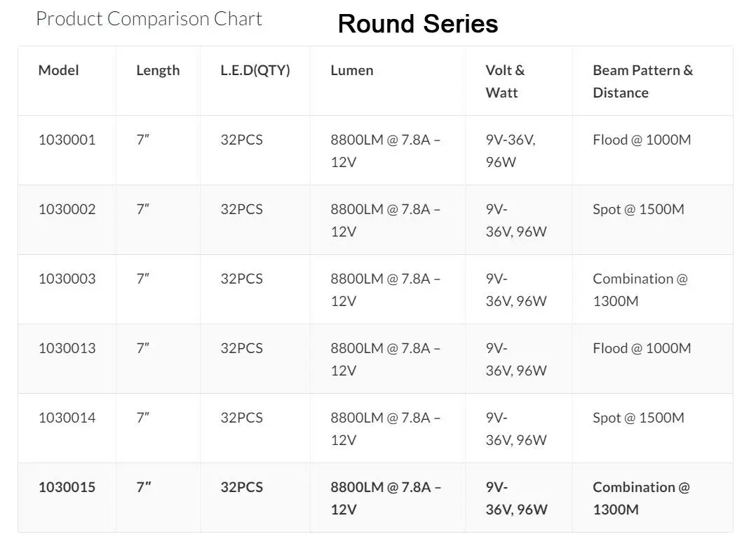
Task: Click the bold 8800LM lumen cell in 1030015 row
Action: [386, 498]
